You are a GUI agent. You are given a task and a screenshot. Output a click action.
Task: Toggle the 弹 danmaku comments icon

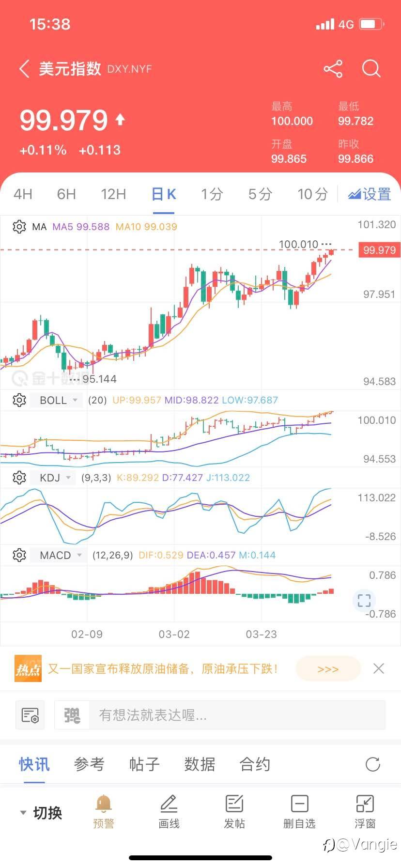tap(72, 715)
